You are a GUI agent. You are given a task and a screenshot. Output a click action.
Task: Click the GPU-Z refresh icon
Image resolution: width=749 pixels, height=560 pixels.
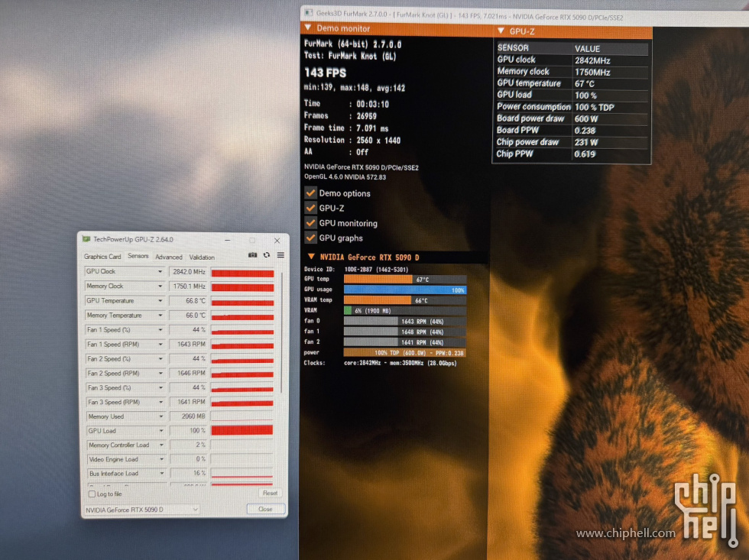(267, 255)
